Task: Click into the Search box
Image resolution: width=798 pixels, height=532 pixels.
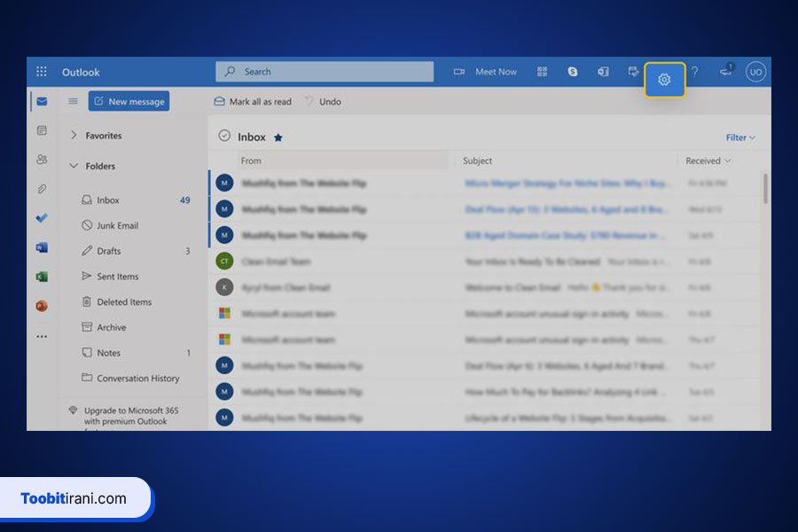Action: click(325, 72)
